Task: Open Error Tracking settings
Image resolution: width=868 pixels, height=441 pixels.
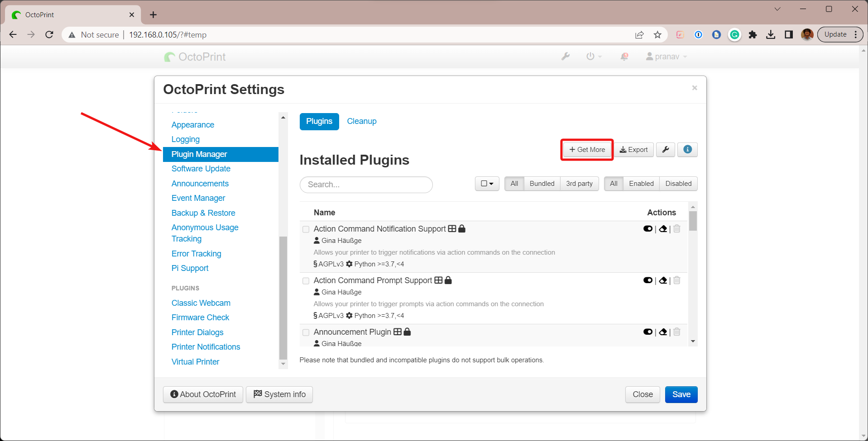Action: tap(197, 254)
